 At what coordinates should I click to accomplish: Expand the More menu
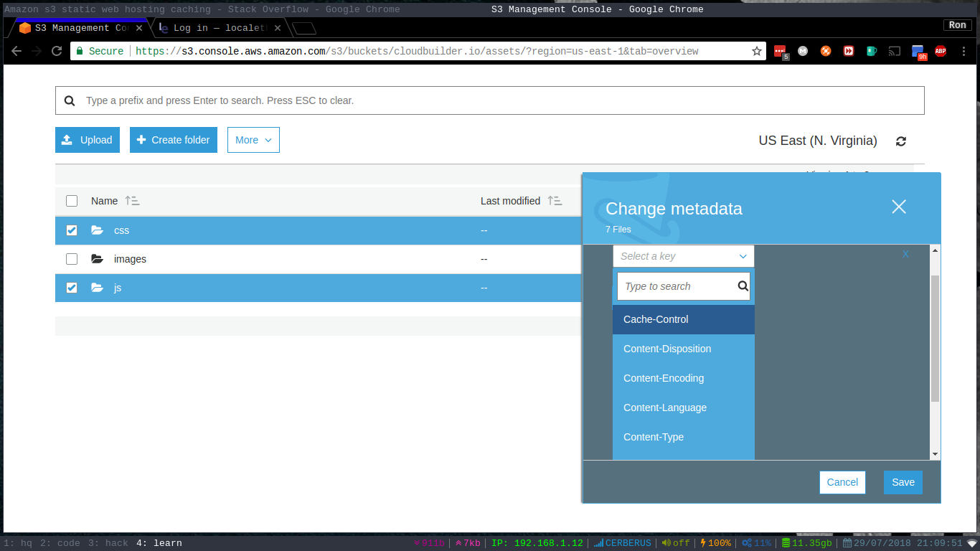point(253,140)
